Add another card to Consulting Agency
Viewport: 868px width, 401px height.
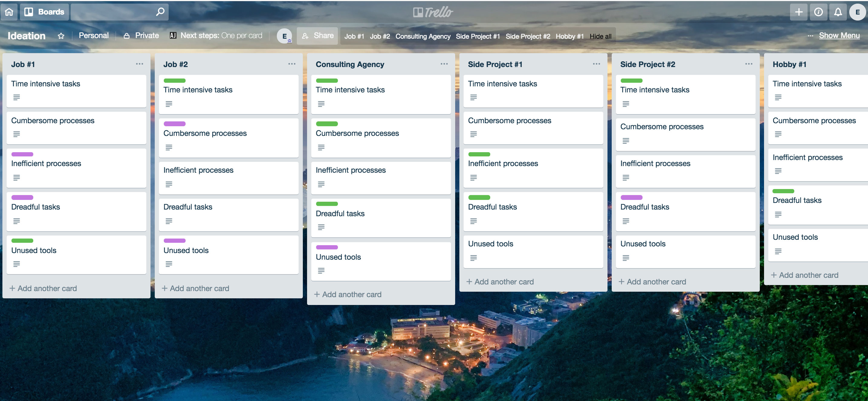pos(348,294)
